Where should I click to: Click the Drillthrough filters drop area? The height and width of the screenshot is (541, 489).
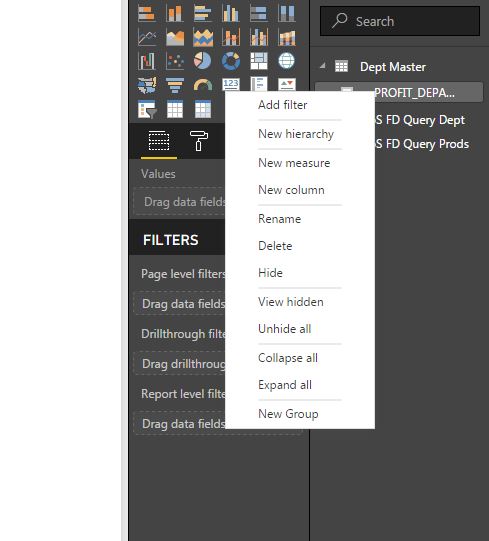click(x=179, y=364)
